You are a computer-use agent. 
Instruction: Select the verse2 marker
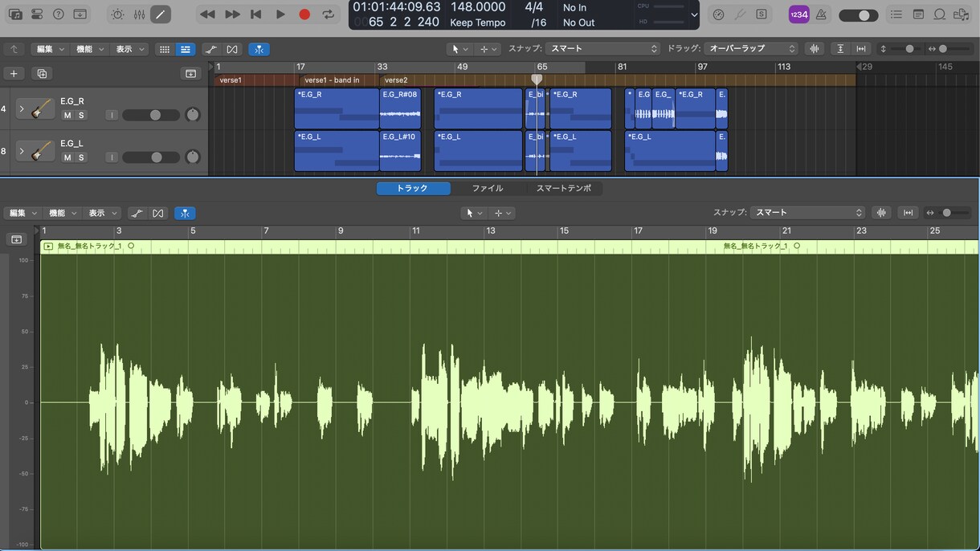[x=396, y=80]
